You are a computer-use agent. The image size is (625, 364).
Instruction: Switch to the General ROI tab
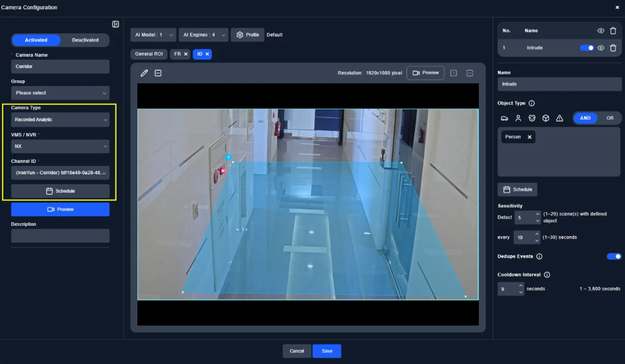click(x=149, y=54)
